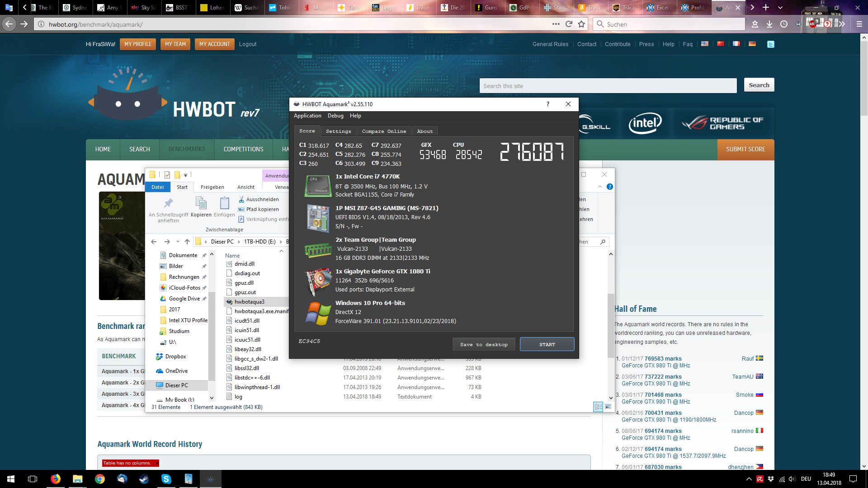868x488 pixels.
Task: Pin to Schnellzugriff icon in Explorer
Action: (168, 210)
